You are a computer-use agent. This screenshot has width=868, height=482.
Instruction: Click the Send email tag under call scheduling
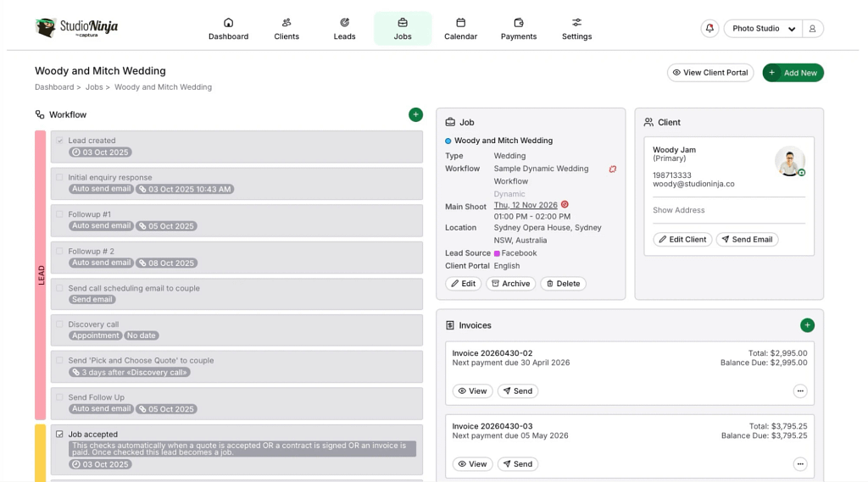[92, 299]
